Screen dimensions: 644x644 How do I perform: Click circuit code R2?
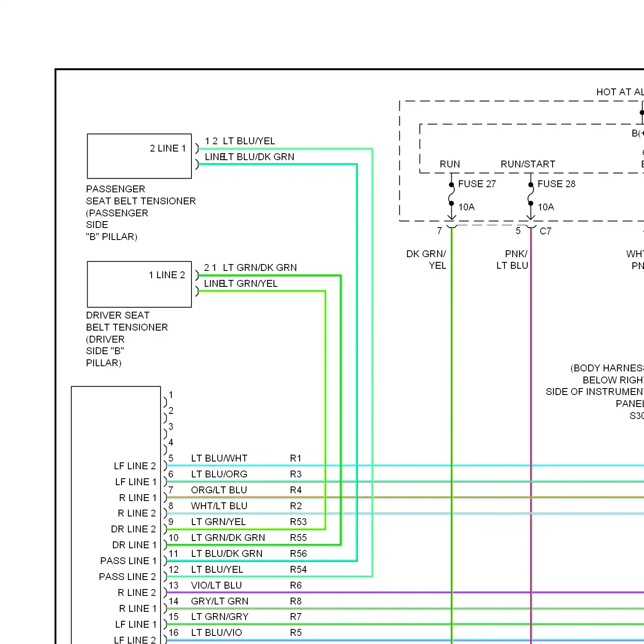[296, 506]
